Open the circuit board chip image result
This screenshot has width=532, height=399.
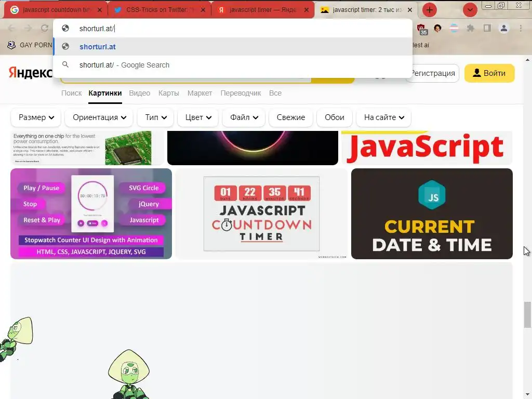coord(87,148)
